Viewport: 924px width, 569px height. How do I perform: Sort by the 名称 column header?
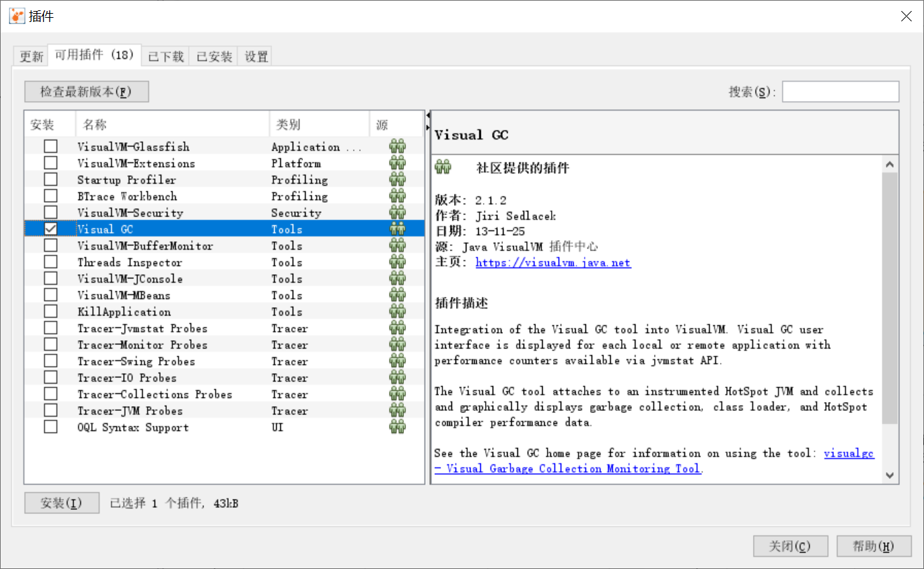click(x=172, y=125)
